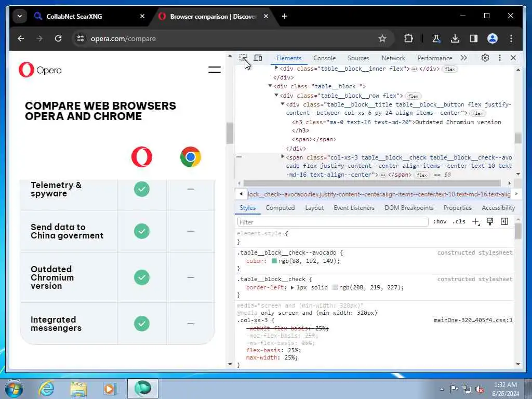The height and width of the screenshot is (399, 532).
Task: Open the avocado green color swatch
Action: (274, 261)
